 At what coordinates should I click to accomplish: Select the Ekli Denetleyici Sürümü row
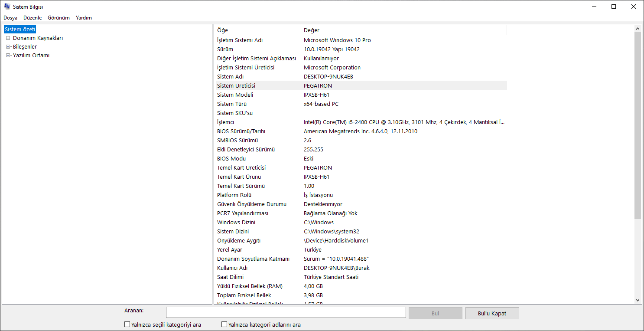coord(361,149)
